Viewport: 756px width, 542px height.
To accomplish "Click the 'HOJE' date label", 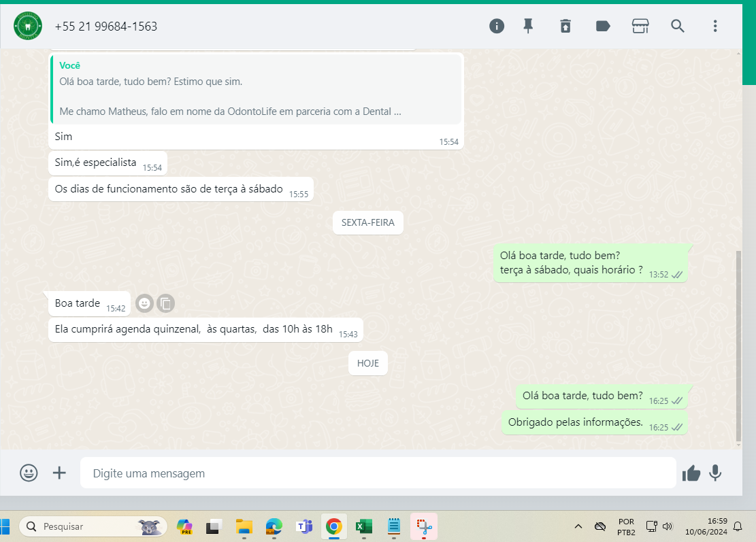I will [368, 363].
